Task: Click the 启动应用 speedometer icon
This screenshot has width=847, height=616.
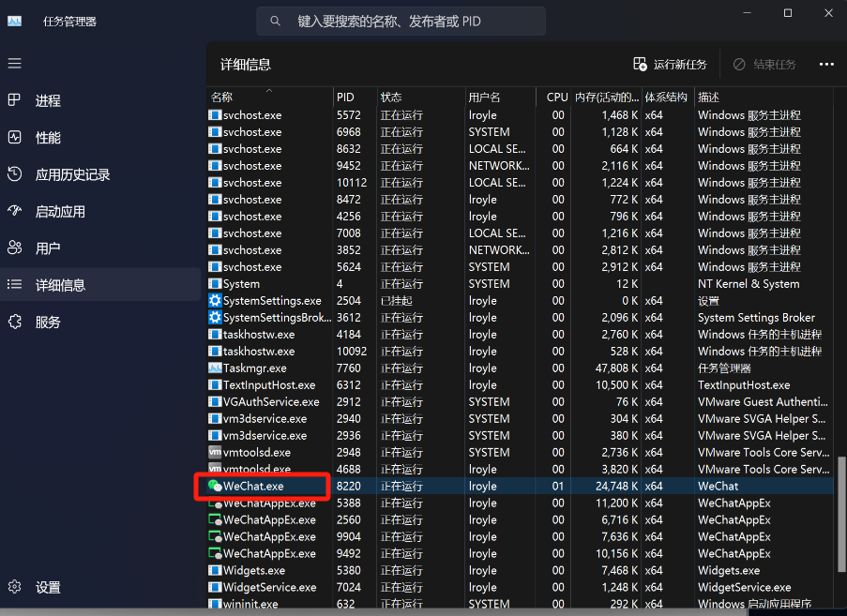Action: pos(15,211)
